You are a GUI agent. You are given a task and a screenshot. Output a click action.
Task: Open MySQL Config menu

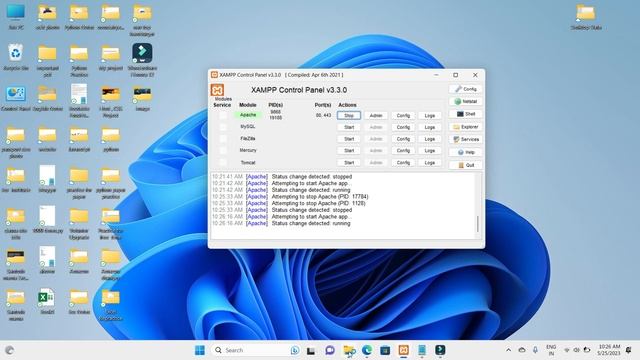coord(403,127)
